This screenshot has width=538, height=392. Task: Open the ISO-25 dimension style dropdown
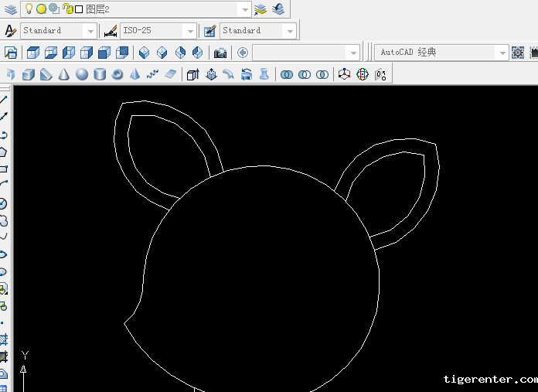(189, 31)
